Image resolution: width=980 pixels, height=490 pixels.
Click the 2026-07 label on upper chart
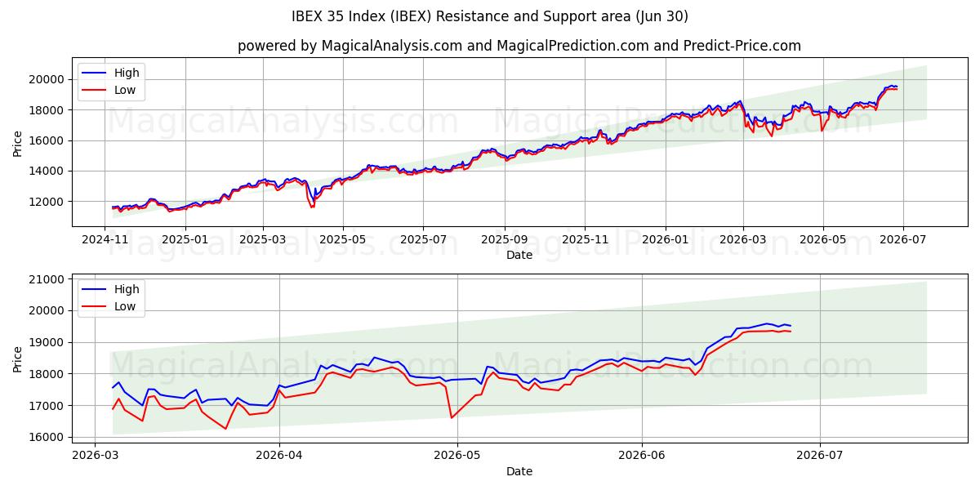[902, 239]
